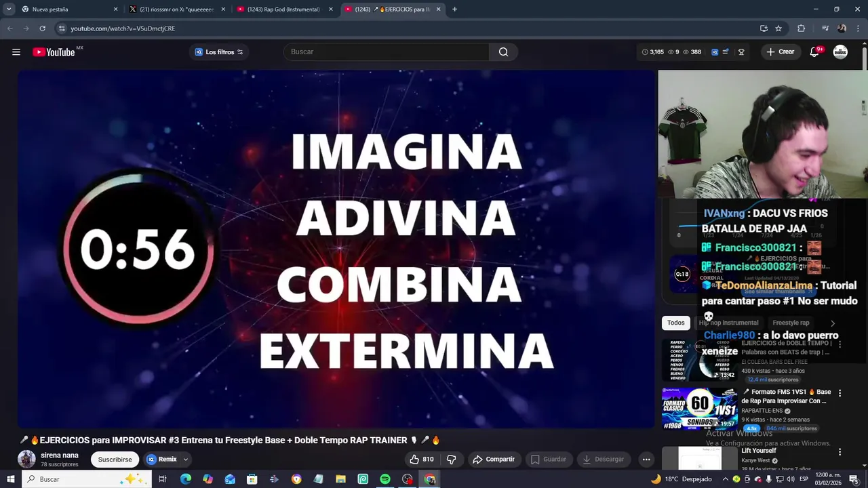This screenshot has height=488, width=868.
Task: Select the Freestyle rap chip
Action: tap(791, 323)
